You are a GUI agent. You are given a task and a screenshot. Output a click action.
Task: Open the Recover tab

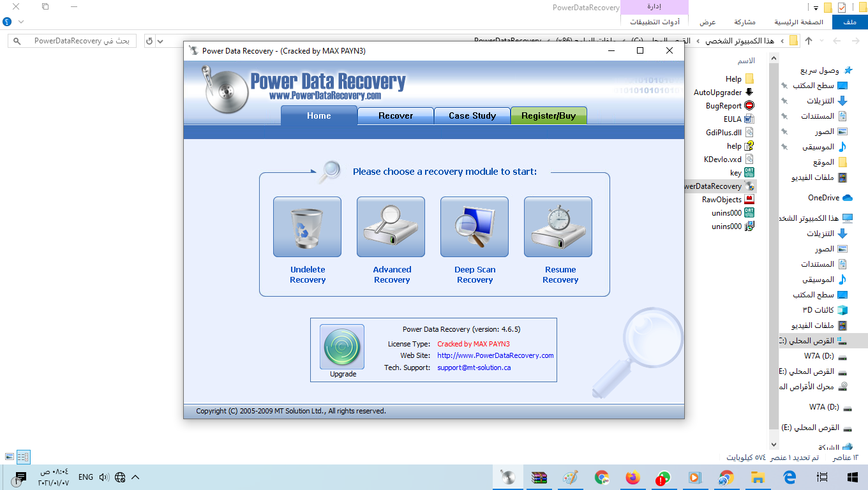coord(396,115)
